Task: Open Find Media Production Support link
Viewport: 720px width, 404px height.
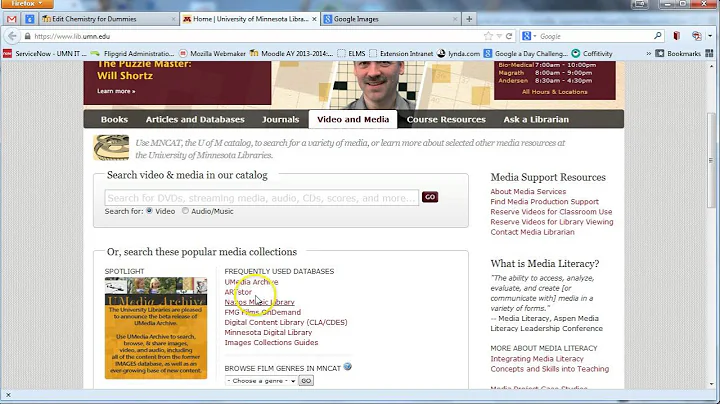Action: pyautogui.click(x=545, y=202)
